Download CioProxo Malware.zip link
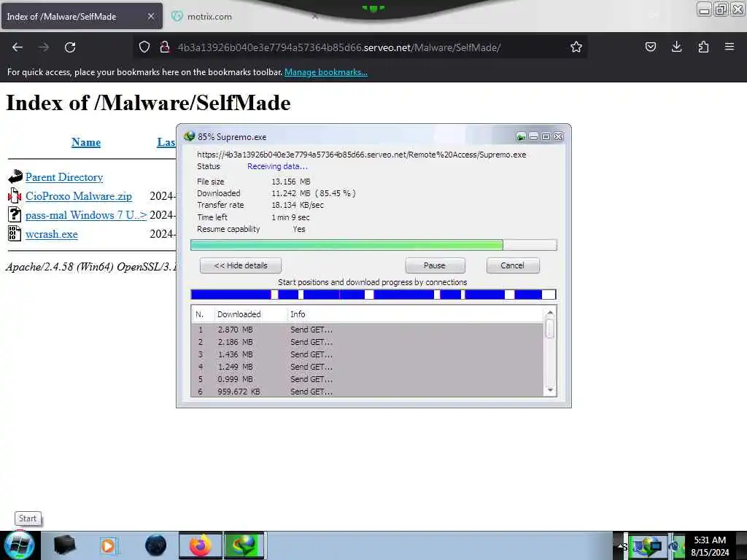Viewport: 747px width, 560px height. pos(79,196)
